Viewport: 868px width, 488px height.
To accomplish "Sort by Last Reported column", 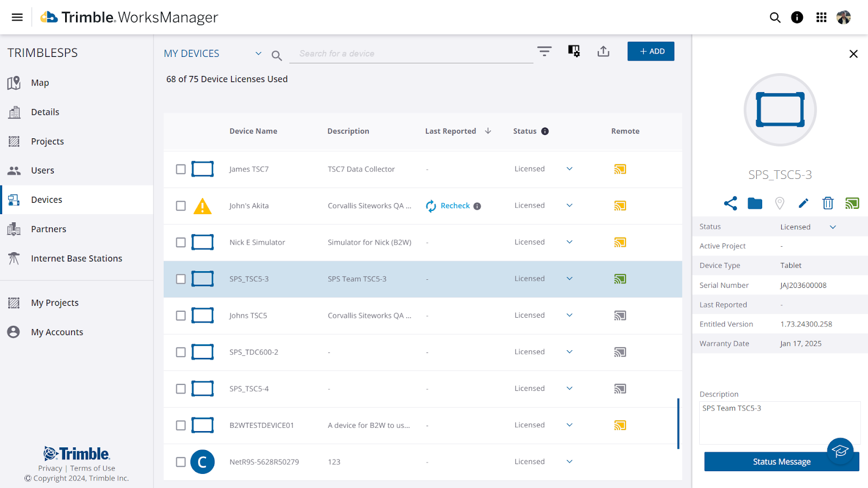I will click(457, 131).
